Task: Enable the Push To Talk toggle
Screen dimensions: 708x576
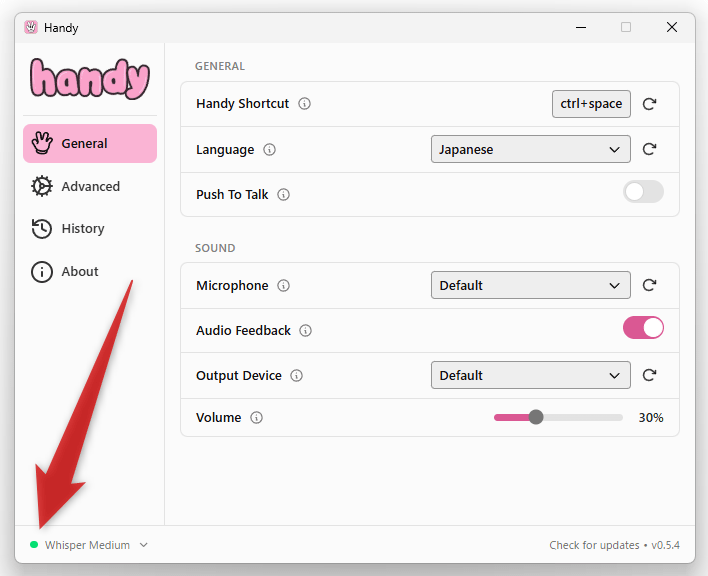Action: (643, 192)
